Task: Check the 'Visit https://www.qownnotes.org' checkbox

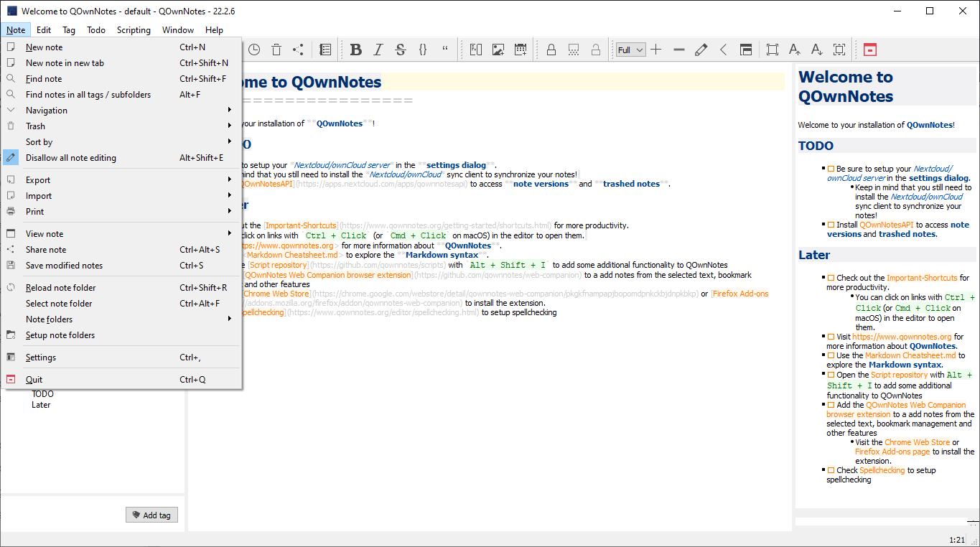Action: (831, 336)
